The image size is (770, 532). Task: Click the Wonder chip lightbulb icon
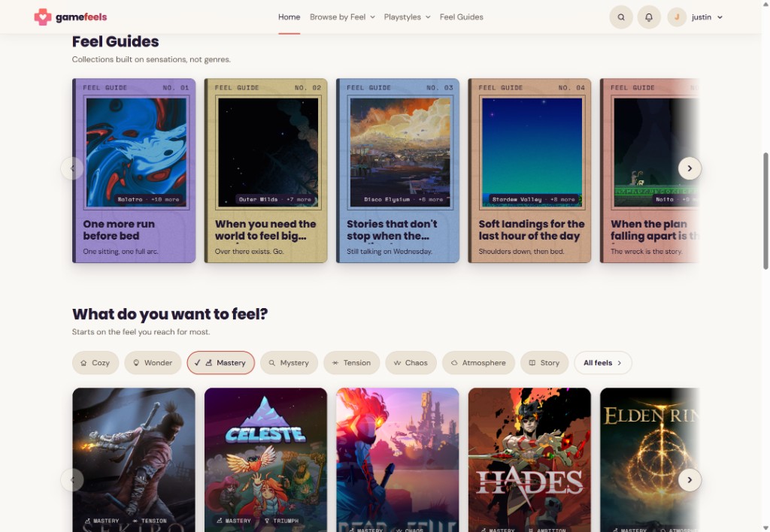coord(136,363)
